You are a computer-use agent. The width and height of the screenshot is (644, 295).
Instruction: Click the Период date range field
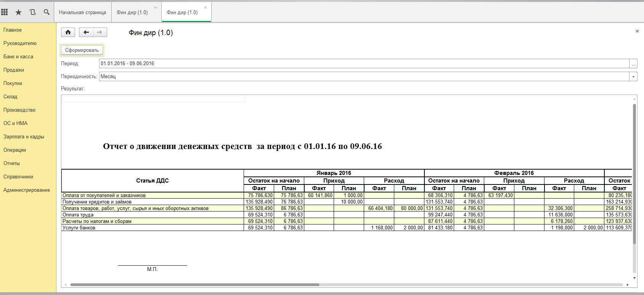click(364, 64)
